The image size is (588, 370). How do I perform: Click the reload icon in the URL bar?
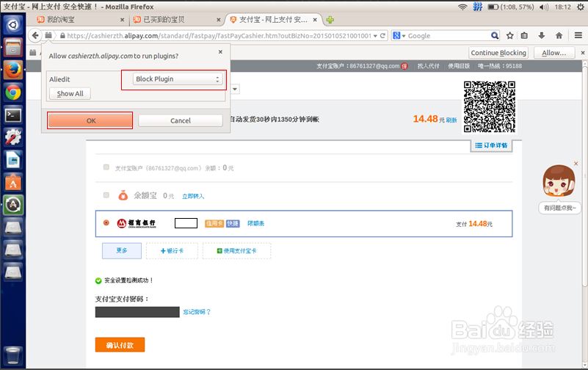383,36
